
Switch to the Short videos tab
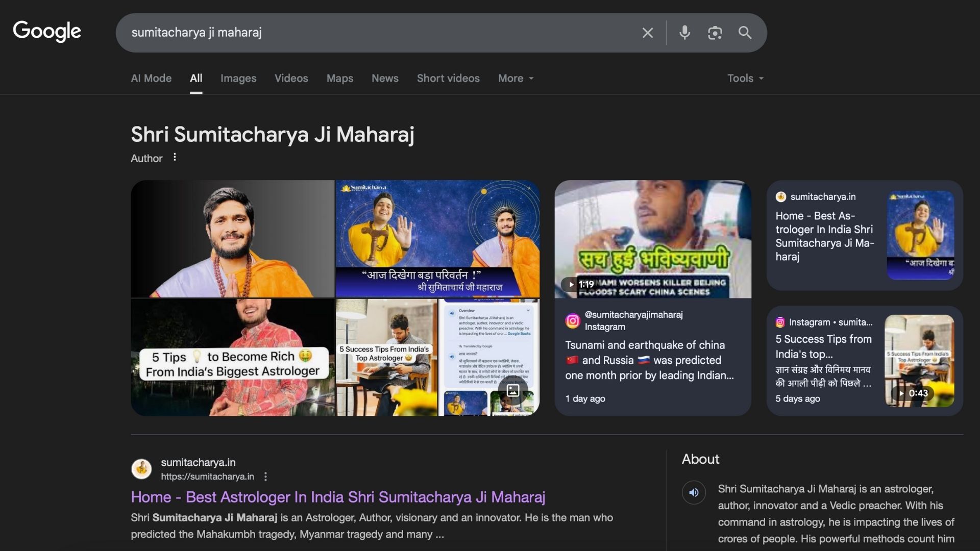click(448, 78)
